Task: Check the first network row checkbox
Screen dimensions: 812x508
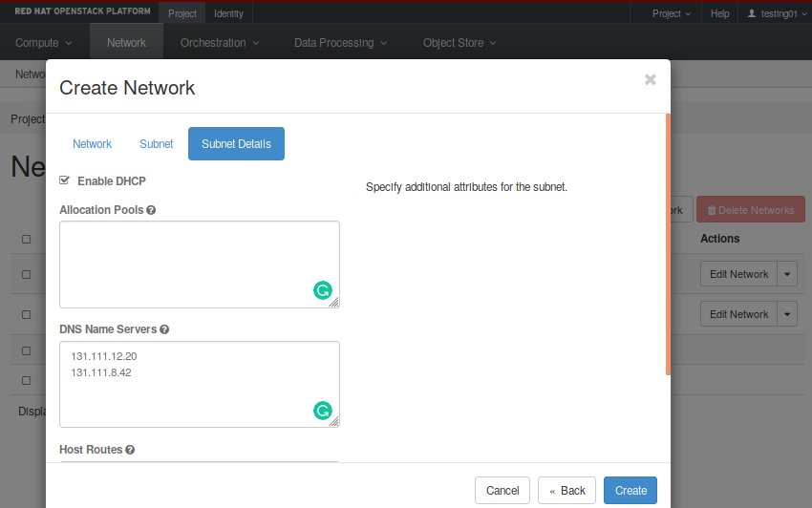Action: tap(27, 274)
